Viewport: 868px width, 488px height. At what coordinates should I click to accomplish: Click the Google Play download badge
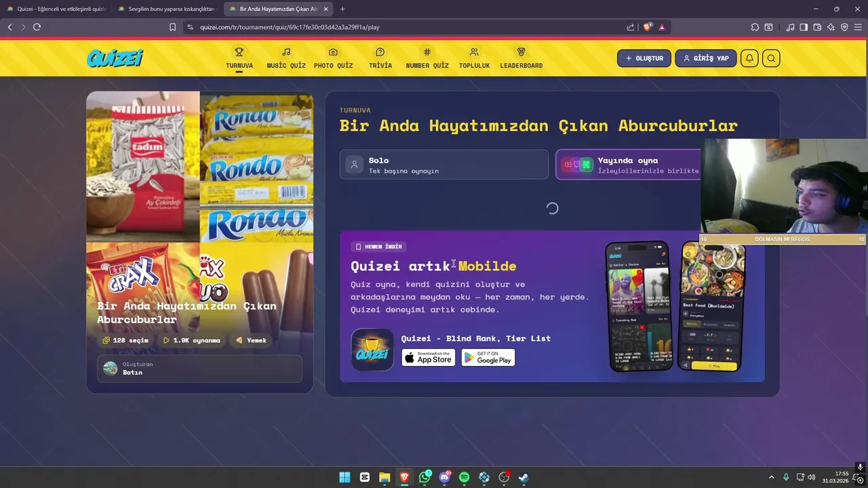tap(488, 357)
